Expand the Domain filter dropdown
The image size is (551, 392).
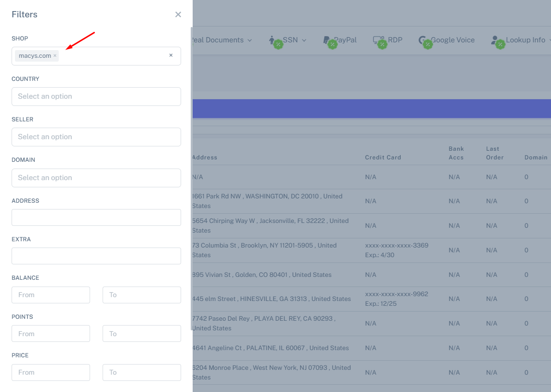click(x=96, y=178)
